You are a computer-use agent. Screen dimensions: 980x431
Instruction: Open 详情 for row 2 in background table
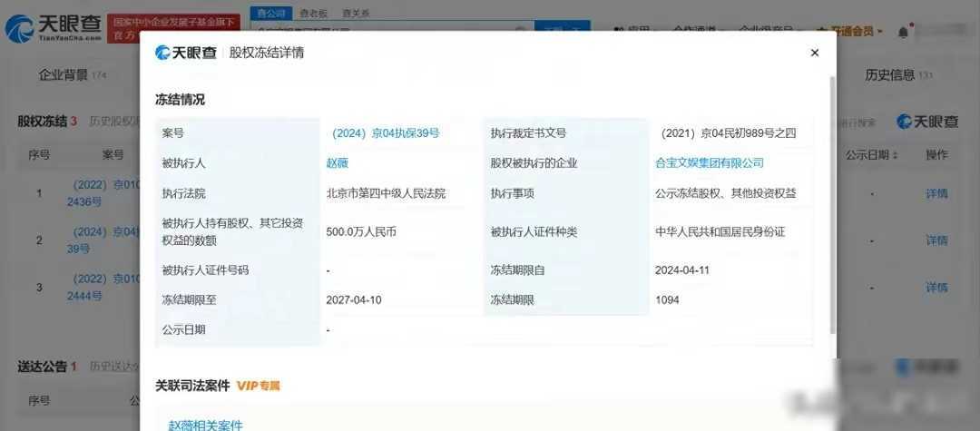pyautogui.click(x=936, y=240)
